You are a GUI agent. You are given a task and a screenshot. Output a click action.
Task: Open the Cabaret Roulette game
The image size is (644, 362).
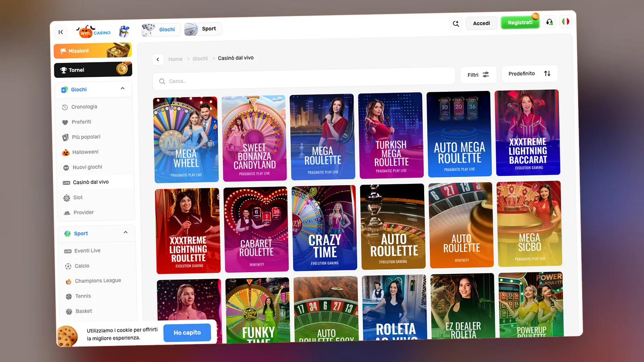coord(256,230)
